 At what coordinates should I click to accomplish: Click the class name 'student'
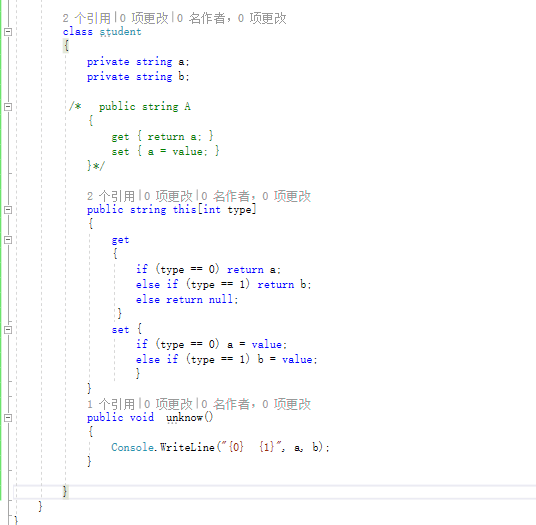[120, 32]
